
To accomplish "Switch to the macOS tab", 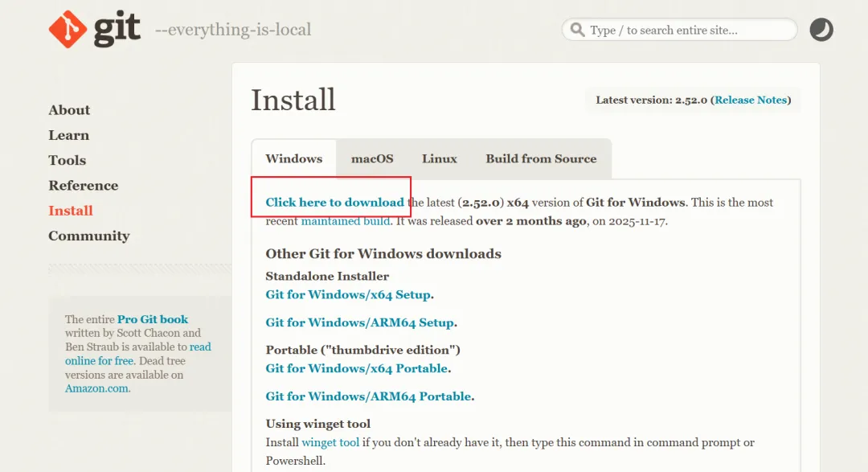I will (x=372, y=159).
